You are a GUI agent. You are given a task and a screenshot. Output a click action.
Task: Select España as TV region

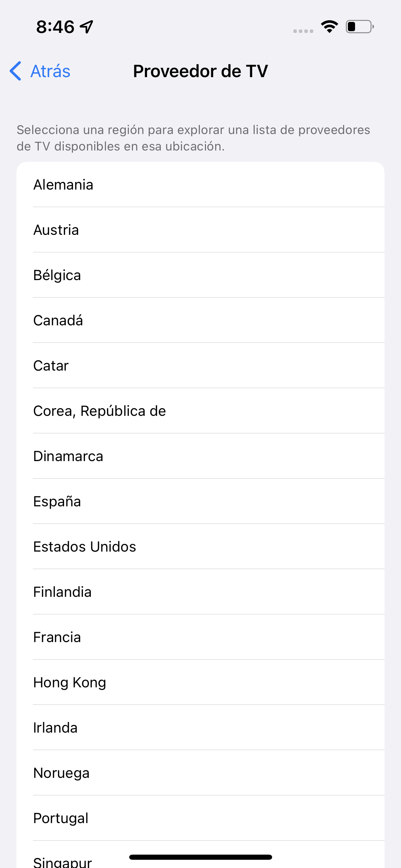coord(200,502)
